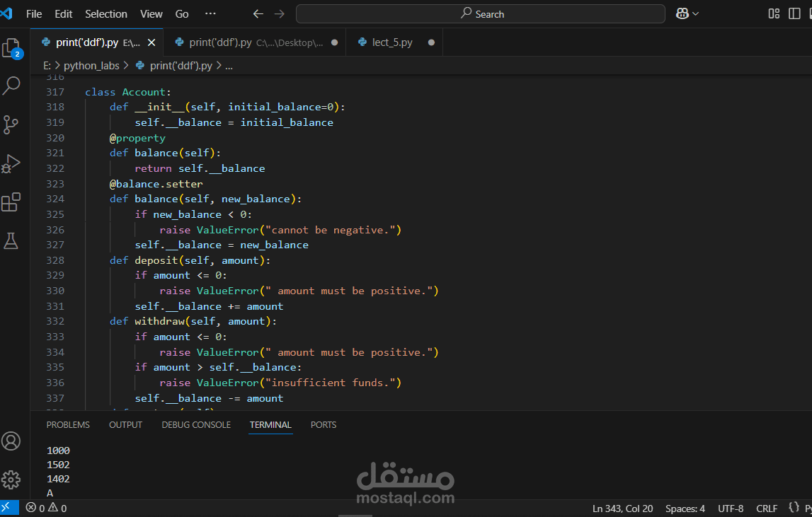Select the TERMINAL panel tab
The height and width of the screenshot is (517, 812).
tap(270, 425)
